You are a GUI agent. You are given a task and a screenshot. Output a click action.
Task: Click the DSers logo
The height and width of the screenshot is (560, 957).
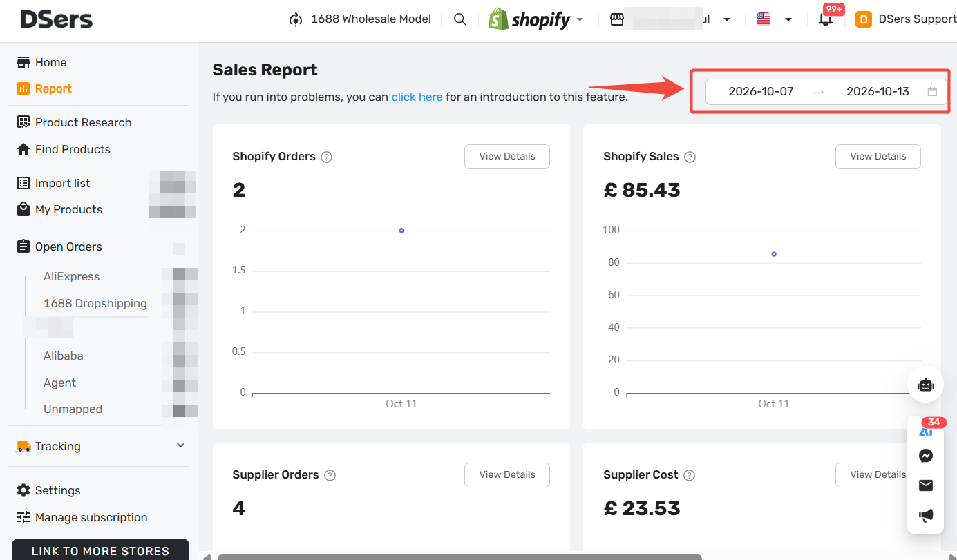56,19
